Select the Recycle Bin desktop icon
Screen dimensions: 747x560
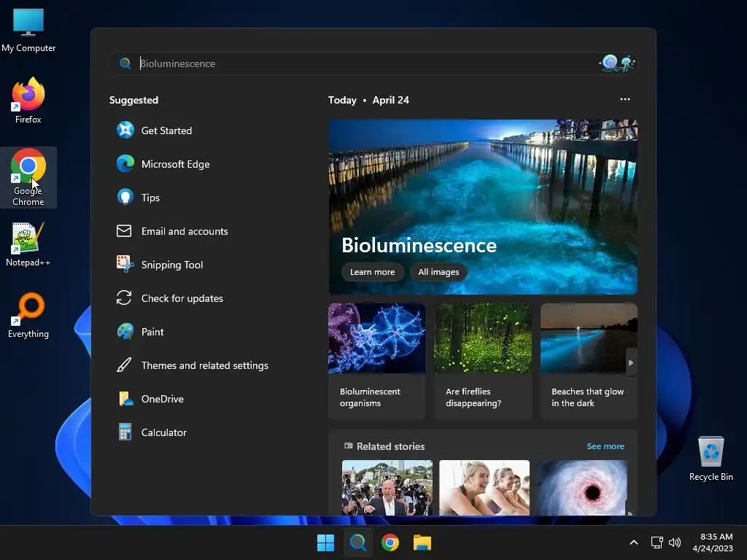pyautogui.click(x=711, y=459)
